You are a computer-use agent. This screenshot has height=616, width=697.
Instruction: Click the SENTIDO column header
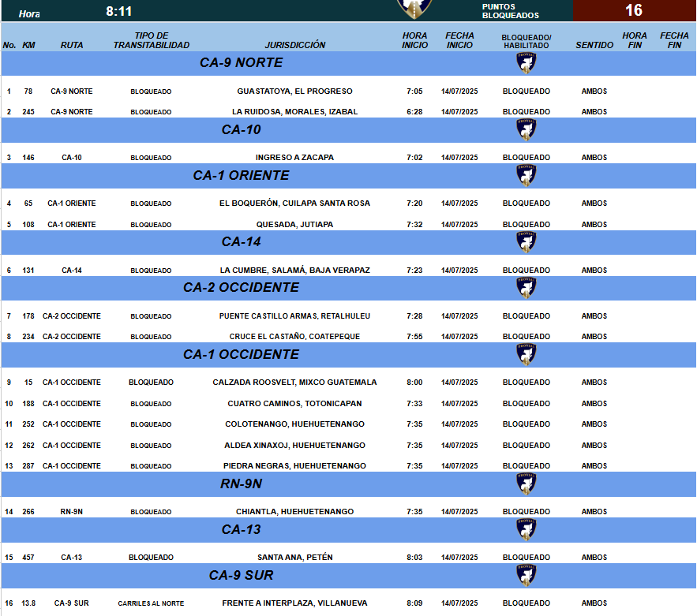[594, 45]
